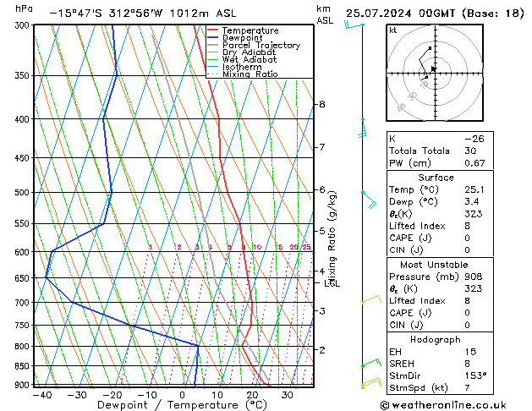Click the 700 hPa pressure axis label

pyautogui.click(x=22, y=302)
